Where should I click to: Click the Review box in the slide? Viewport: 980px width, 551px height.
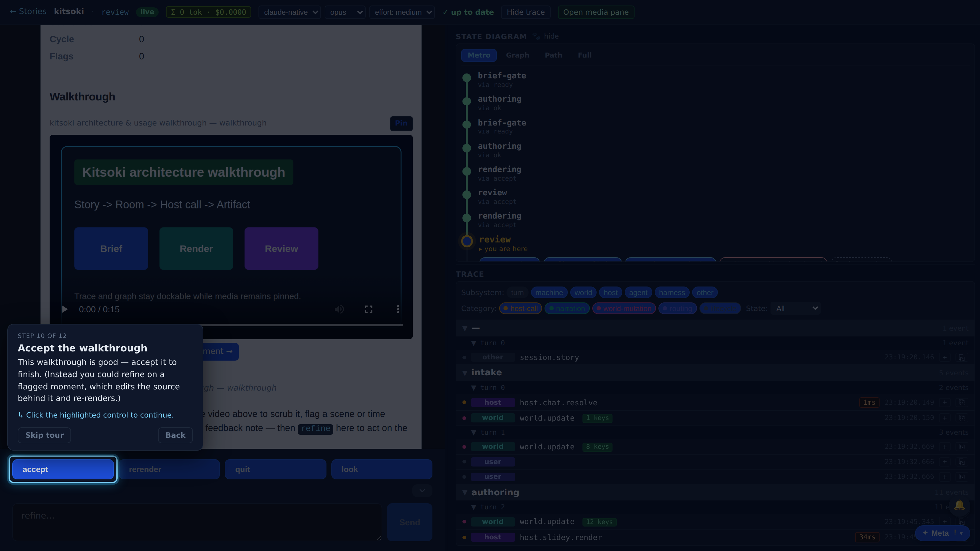pos(281,249)
